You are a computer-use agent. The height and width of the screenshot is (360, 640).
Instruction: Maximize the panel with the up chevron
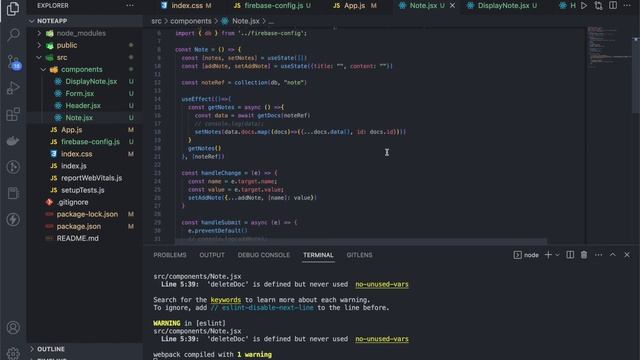coord(613,255)
